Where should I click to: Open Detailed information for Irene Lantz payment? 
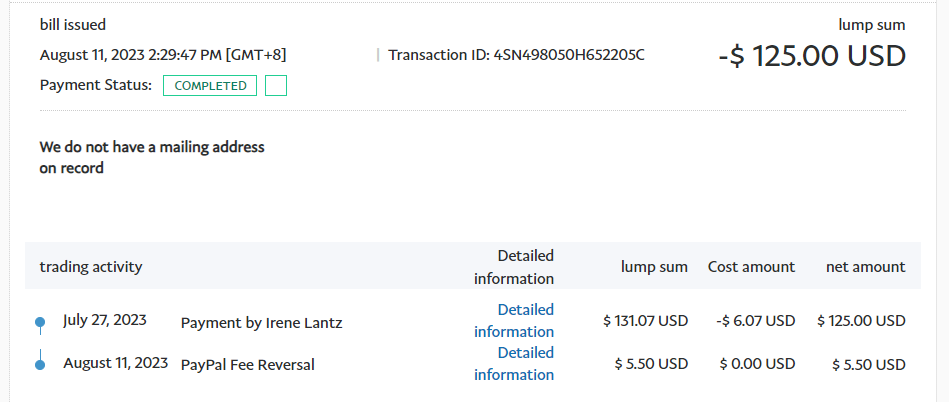coord(514,321)
